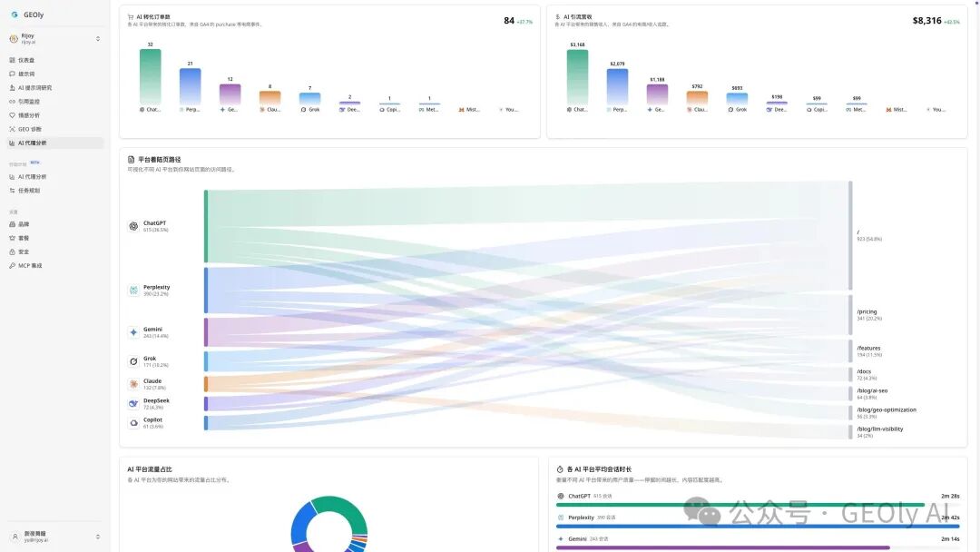Click the ChatGPT 2m 28s duration value
The height and width of the screenshot is (552, 980).
pos(950,496)
